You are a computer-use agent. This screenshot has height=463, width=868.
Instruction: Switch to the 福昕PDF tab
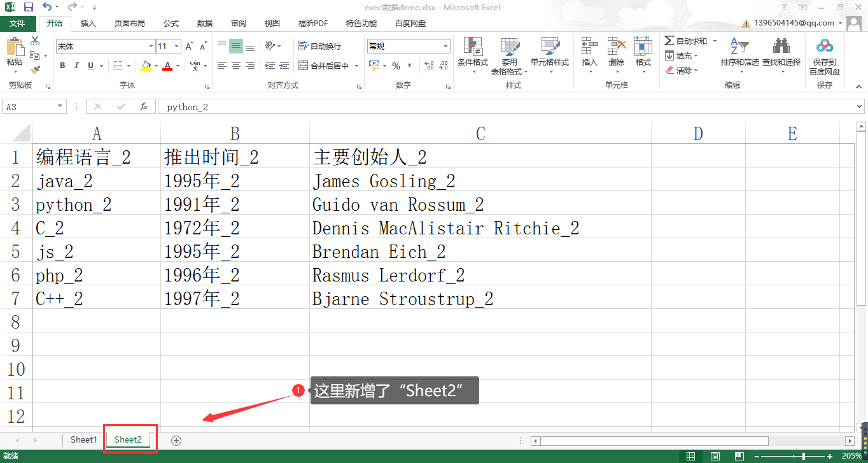click(313, 24)
